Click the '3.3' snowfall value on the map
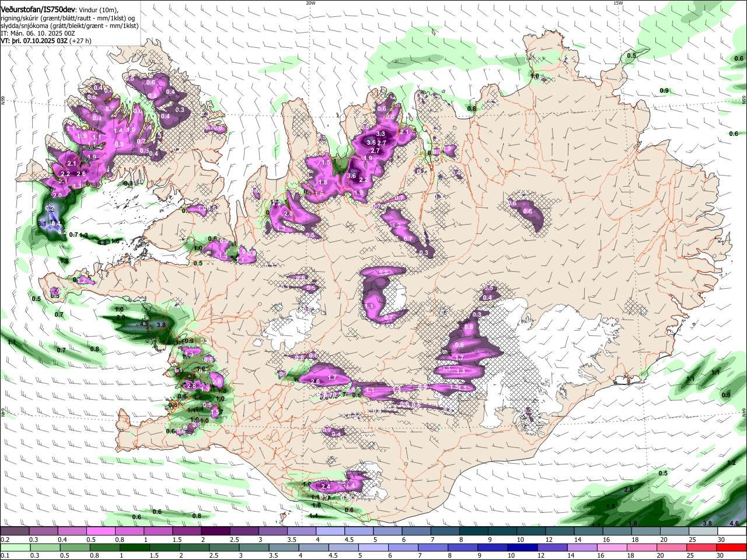 click(381, 135)
